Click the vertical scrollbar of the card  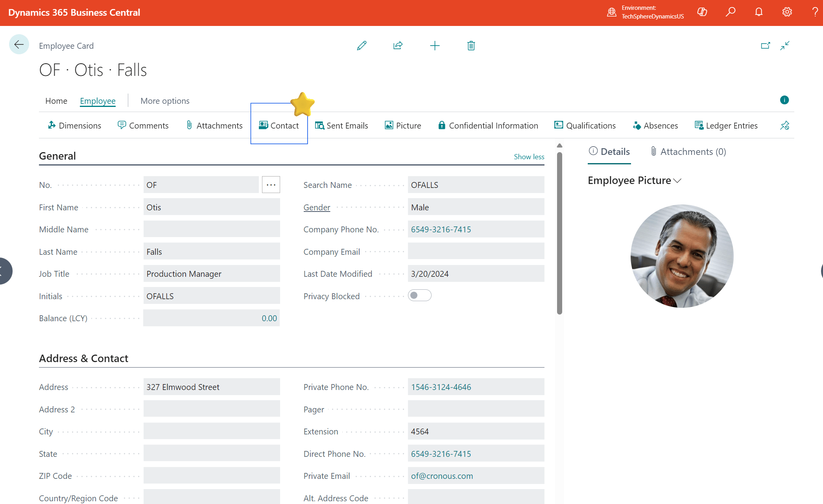[559, 234]
